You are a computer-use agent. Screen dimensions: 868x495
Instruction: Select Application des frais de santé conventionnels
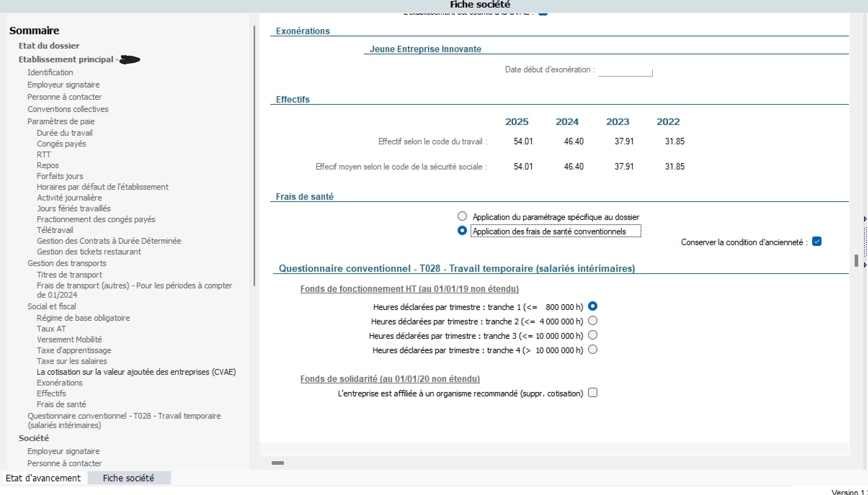click(462, 231)
